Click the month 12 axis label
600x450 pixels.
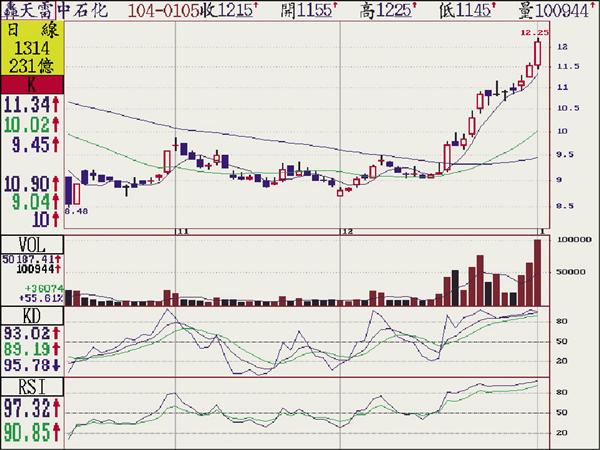(x=347, y=232)
